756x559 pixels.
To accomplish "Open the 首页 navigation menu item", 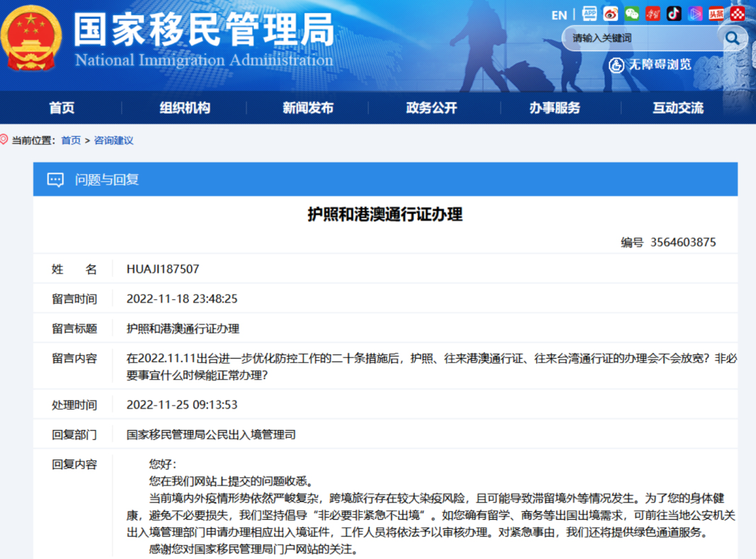I will coord(62,108).
